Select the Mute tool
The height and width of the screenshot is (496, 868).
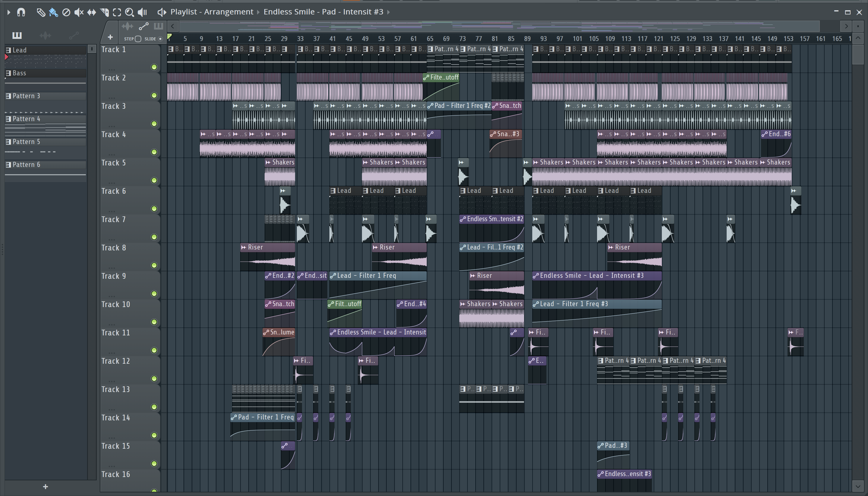pyautogui.click(x=79, y=12)
